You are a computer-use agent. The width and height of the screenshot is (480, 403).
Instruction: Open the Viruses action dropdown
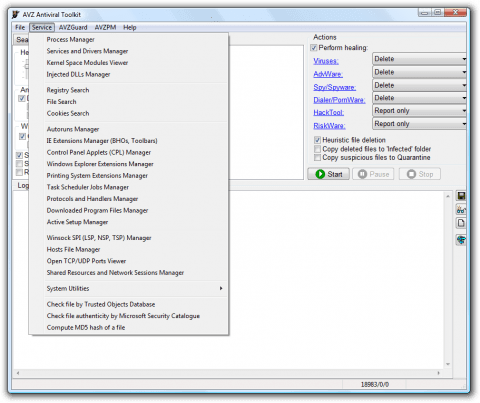[419, 59]
